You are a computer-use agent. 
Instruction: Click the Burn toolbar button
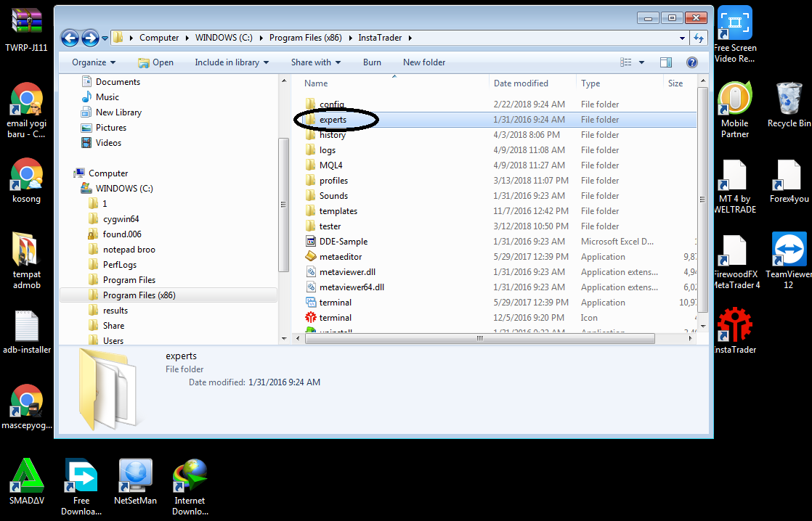372,62
